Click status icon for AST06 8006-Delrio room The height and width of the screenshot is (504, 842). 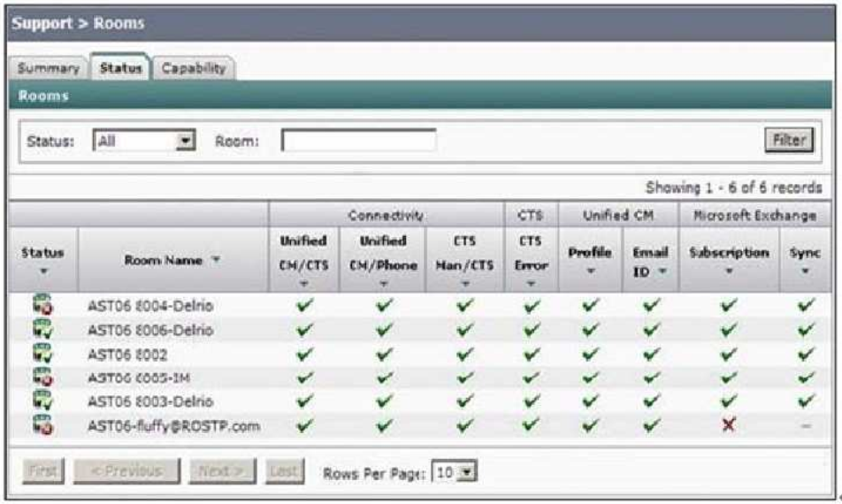coord(42,329)
